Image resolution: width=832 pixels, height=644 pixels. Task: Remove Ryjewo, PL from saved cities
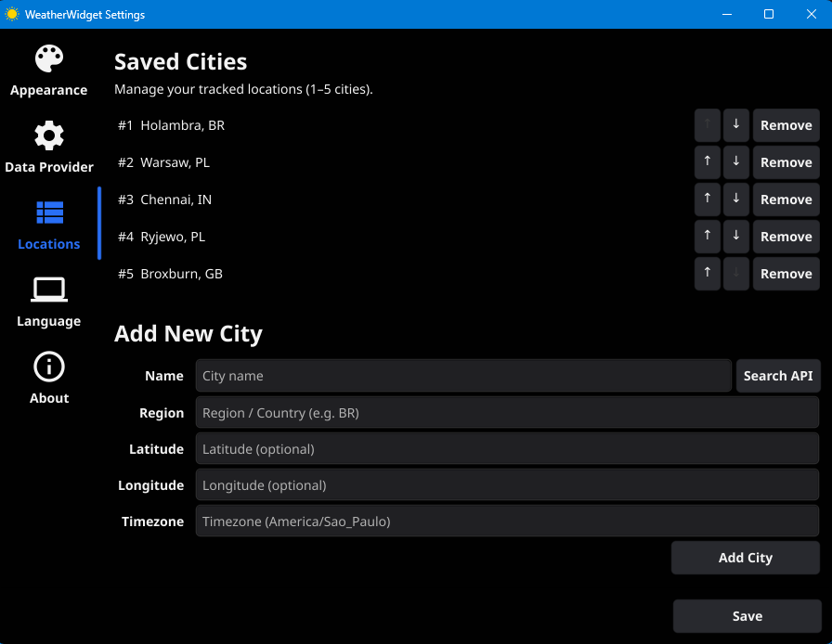pyautogui.click(x=786, y=237)
